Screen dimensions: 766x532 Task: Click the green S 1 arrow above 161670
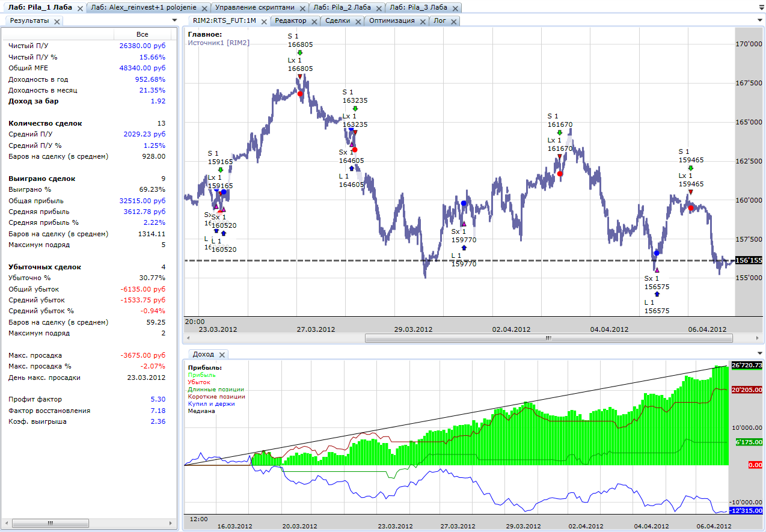[x=560, y=132]
